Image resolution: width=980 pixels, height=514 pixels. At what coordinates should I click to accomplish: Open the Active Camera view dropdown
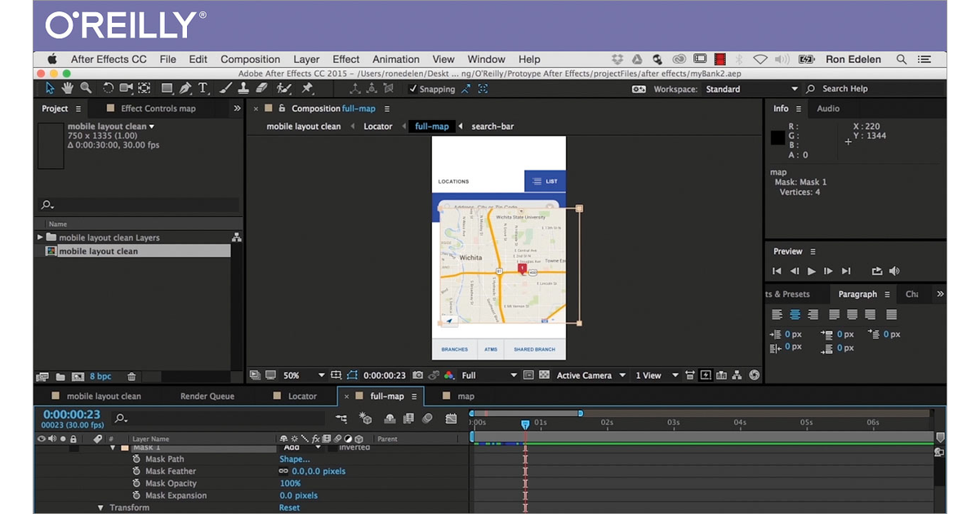coord(591,375)
